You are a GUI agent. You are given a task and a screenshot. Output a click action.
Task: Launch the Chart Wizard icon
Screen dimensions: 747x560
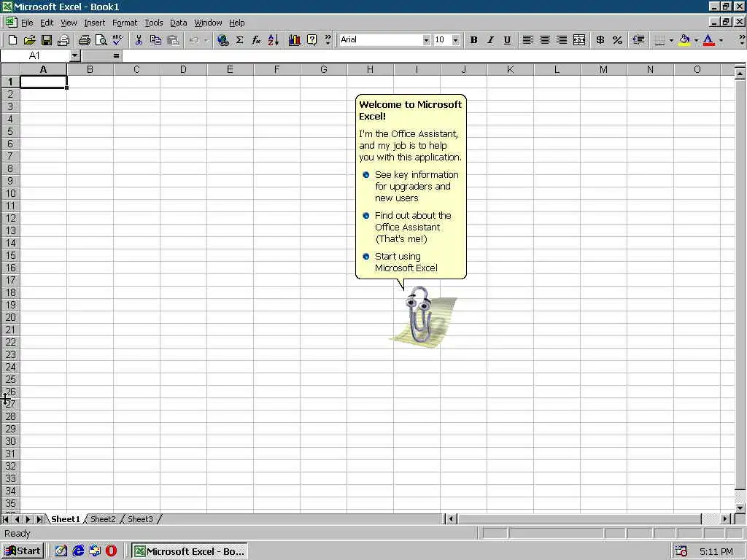point(295,40)
